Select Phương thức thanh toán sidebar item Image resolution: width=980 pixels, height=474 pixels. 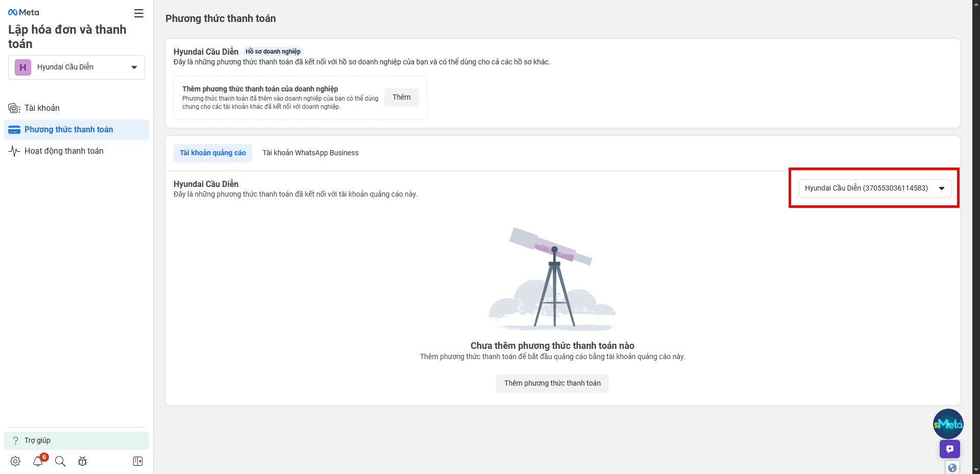pyautogui.click(x=68, y=130)
